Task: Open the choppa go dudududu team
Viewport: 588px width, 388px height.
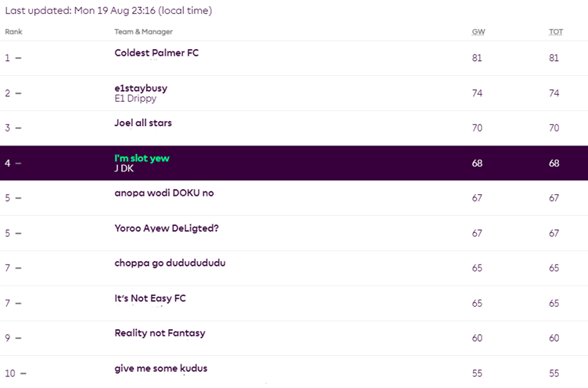Action: [170, 264]
